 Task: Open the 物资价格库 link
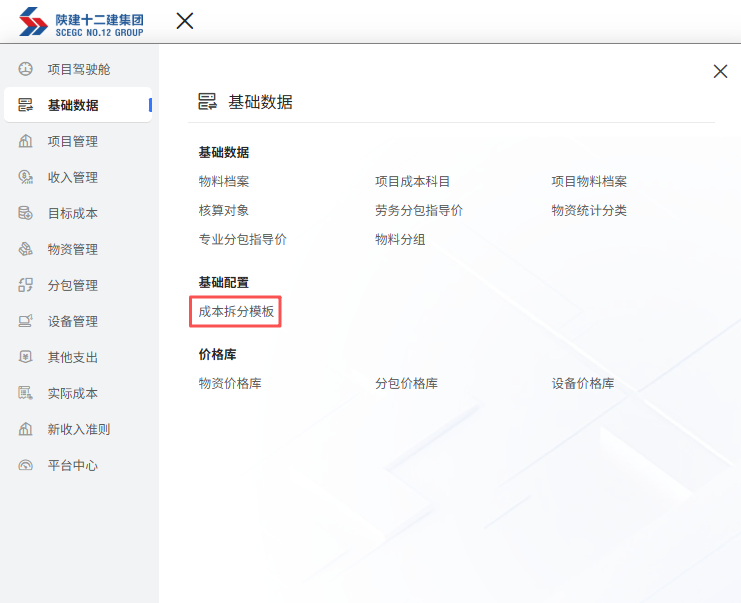pyautogui.click(x=230, y=383)
